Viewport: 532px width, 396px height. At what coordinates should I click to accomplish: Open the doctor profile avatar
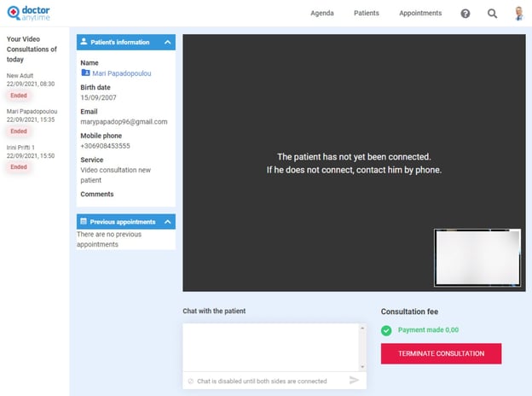518,13
